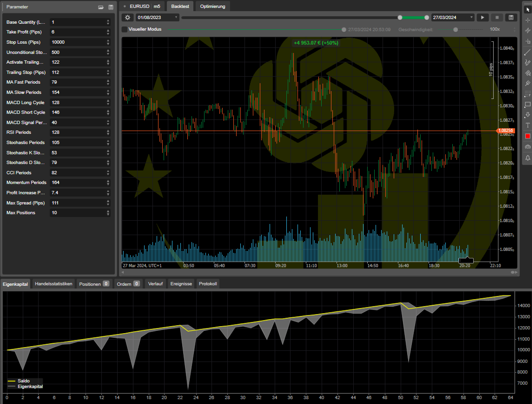Increase Momentum Periods with up arrow

(108, 181)
